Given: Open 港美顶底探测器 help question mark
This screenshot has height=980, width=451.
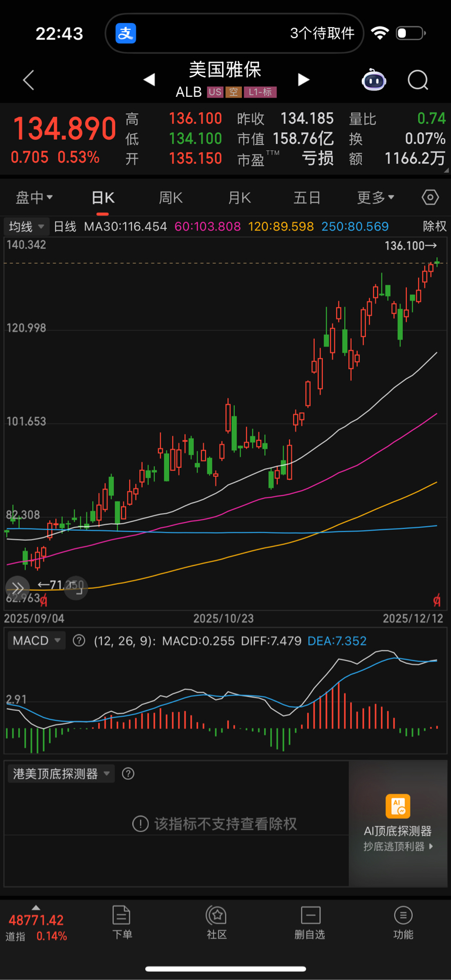Looking at the screenshot, I should pyautogui.click(x=128, y=774).
